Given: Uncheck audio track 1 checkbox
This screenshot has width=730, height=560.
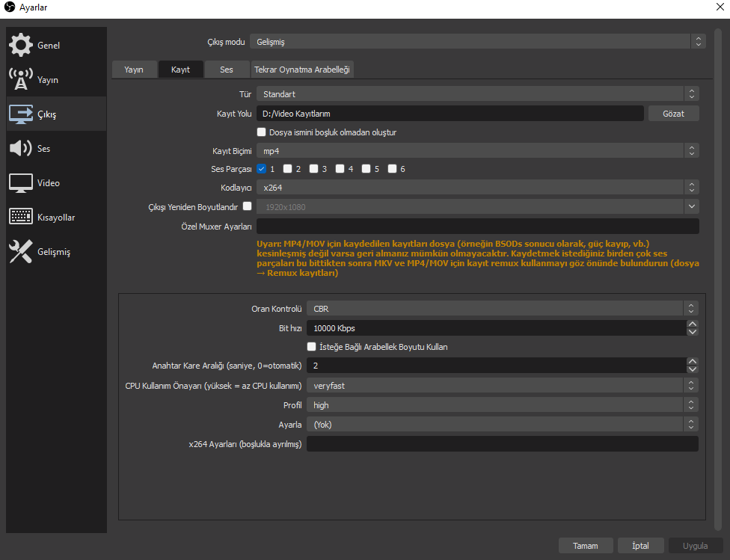Looking at the screenshot, I should click(261, 168).
